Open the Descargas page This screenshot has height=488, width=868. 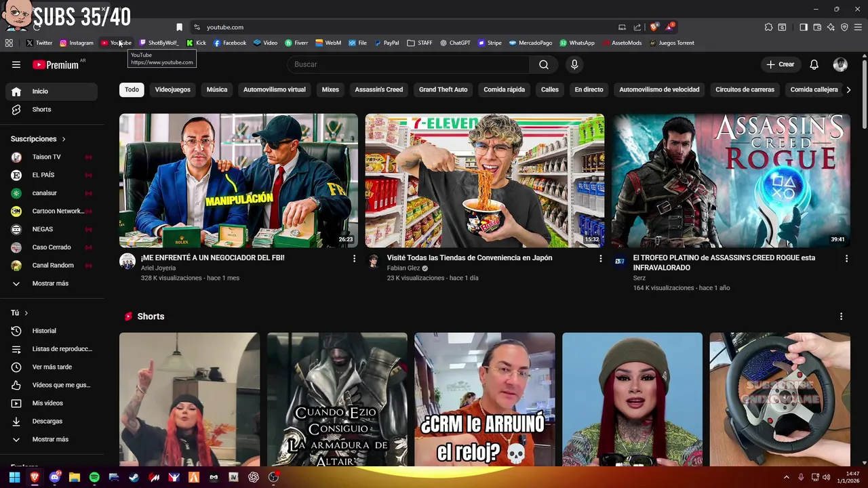pyautogui.click(x=52, y=421)
